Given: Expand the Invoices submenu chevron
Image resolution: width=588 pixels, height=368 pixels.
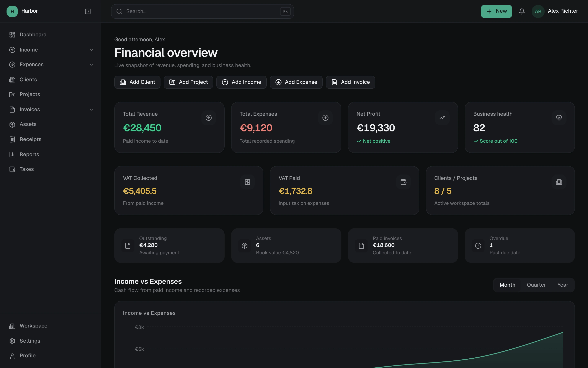Looking at the screenshot, I should click(91, 110).
